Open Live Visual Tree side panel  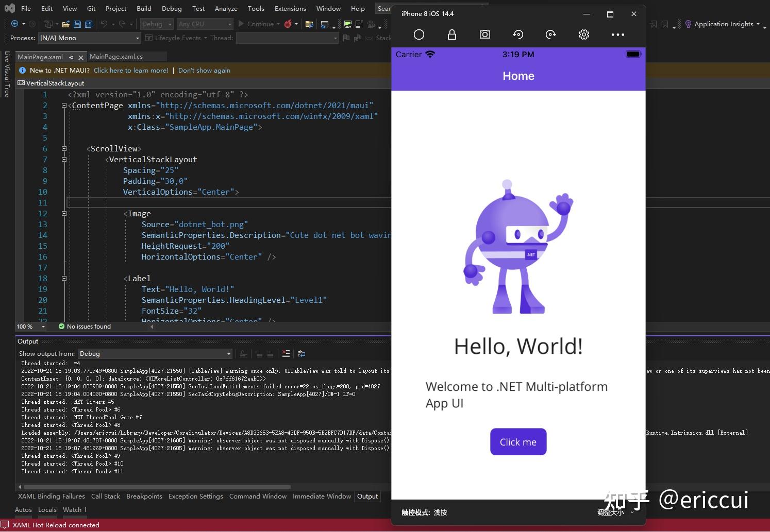[x=7, y=74]
